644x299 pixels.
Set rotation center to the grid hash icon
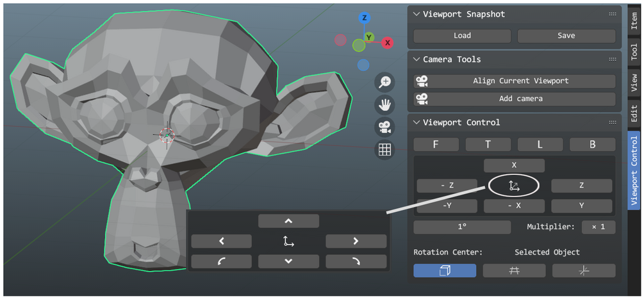point(514,271)
